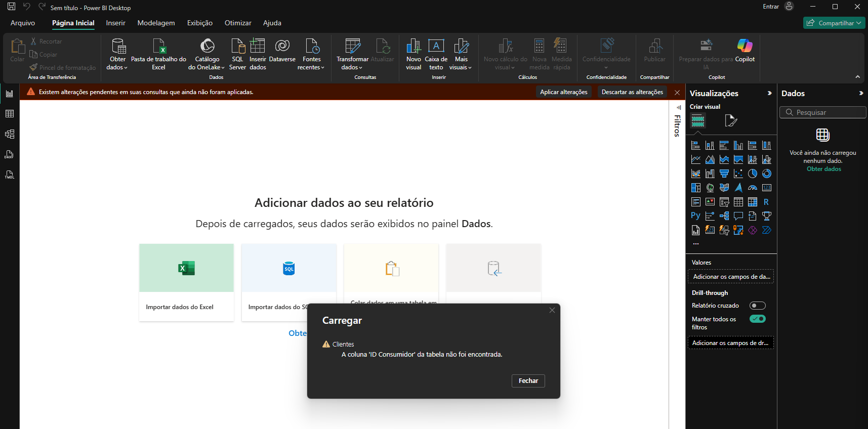Screen dimensions: 868x429
Task: Select the treemap visual
Action: (696, 188)
